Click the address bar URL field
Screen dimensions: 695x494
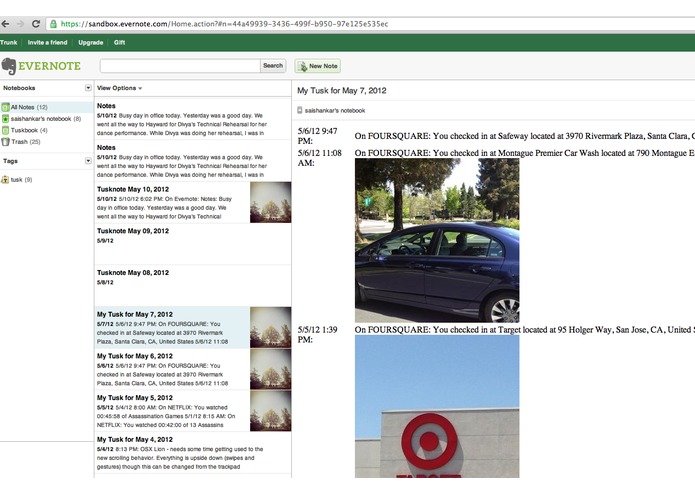tap(372, 24)
